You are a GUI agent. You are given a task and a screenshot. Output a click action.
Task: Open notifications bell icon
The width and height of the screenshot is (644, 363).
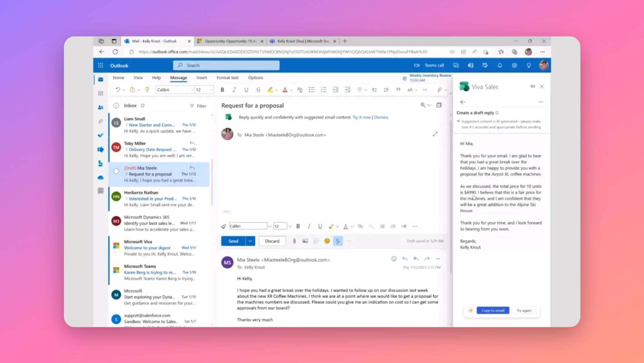click(x=500, y=65)
